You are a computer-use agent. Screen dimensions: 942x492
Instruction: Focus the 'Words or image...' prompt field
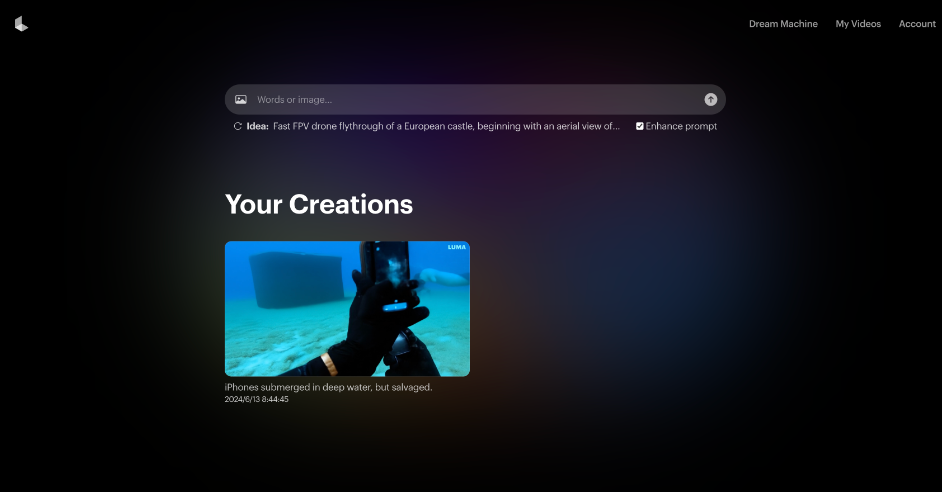(x=470, y=100)
